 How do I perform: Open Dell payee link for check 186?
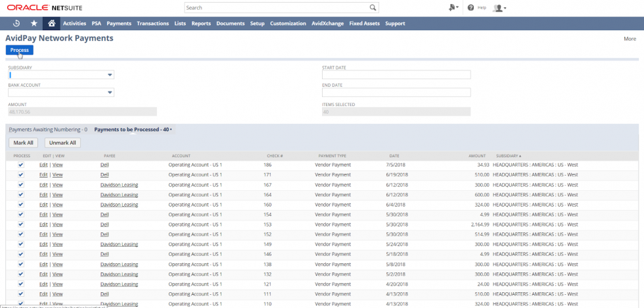[x=104, y=165]
